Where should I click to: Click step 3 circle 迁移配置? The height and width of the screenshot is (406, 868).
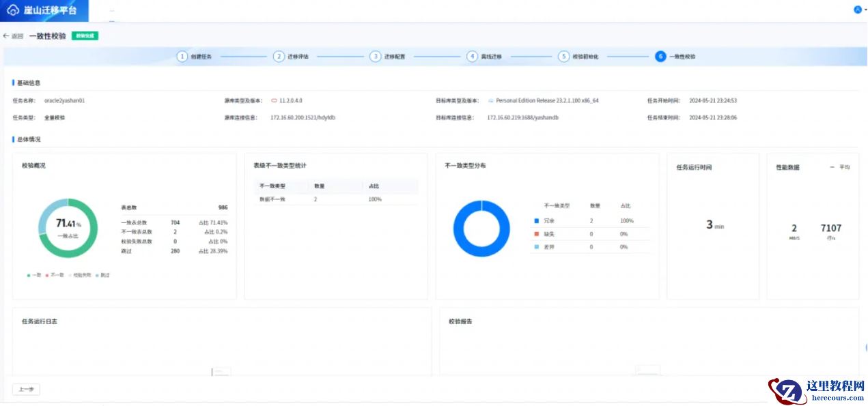(375, 57)
